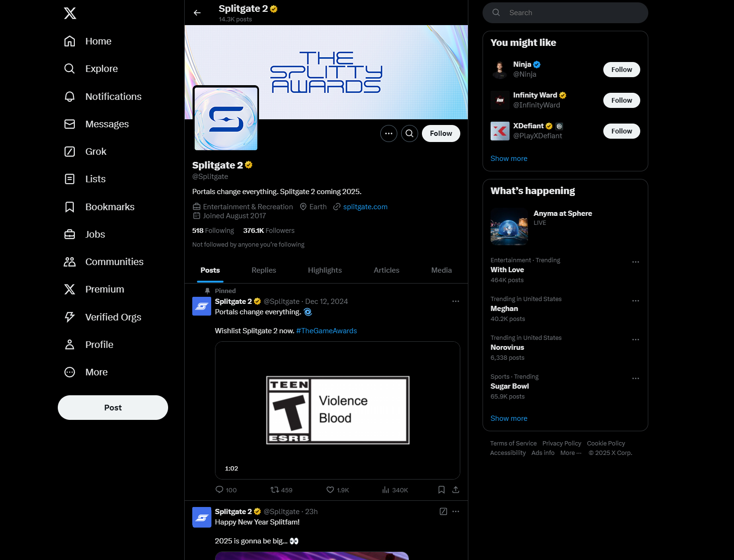Open Terms of Service link
The width and height of the screenshot is (734, 560).
click(x=513, y=444)
